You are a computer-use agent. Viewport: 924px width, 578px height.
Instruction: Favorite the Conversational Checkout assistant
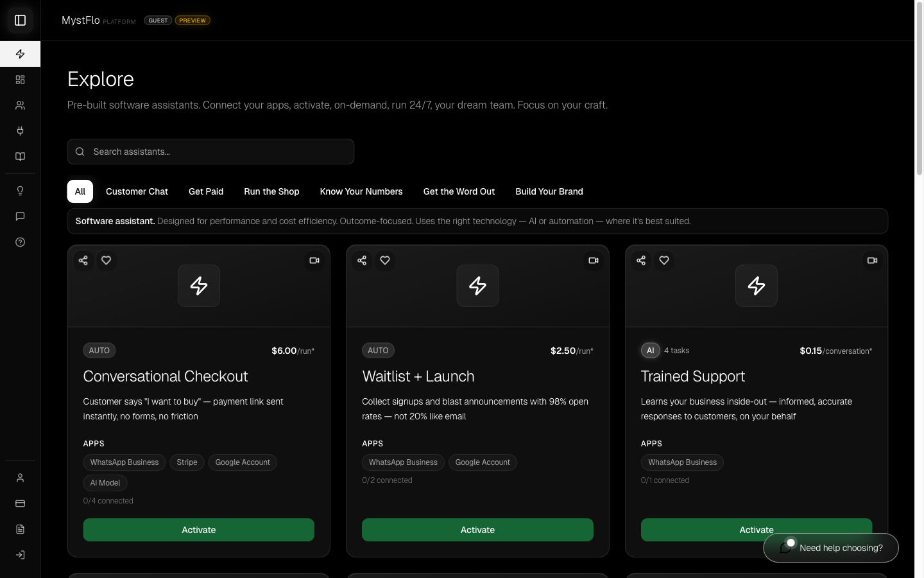[x=106, y=261]
